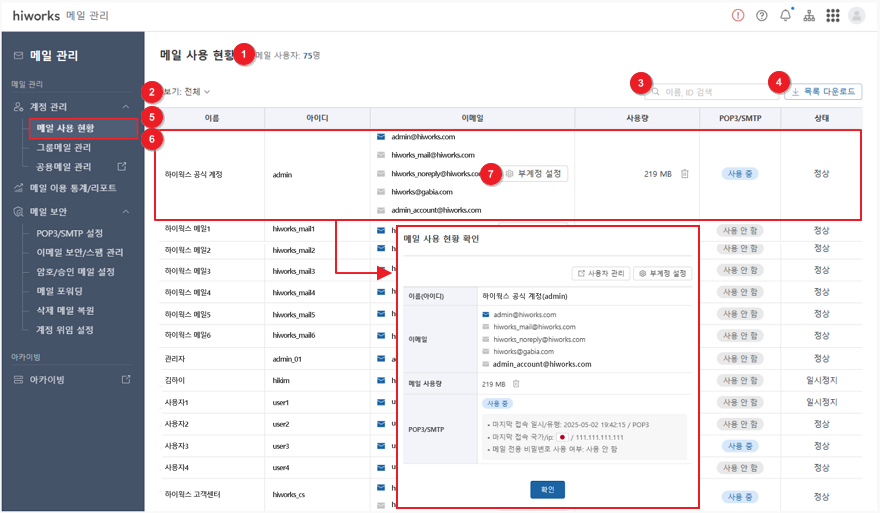Screen dimensions: 880x513
Task: Open the user profile avatar
Action: coord(857,15)
